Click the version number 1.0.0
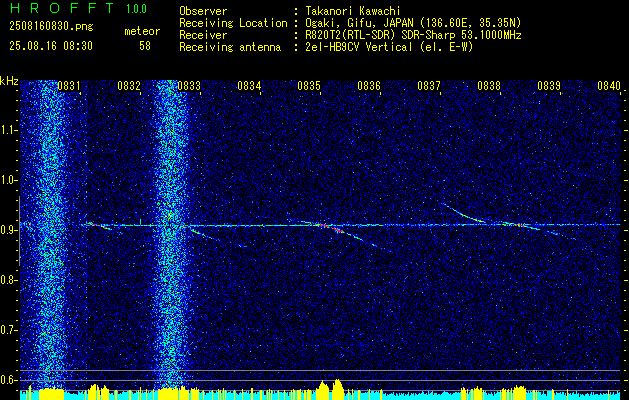629x400 pixels. [136, 8]
